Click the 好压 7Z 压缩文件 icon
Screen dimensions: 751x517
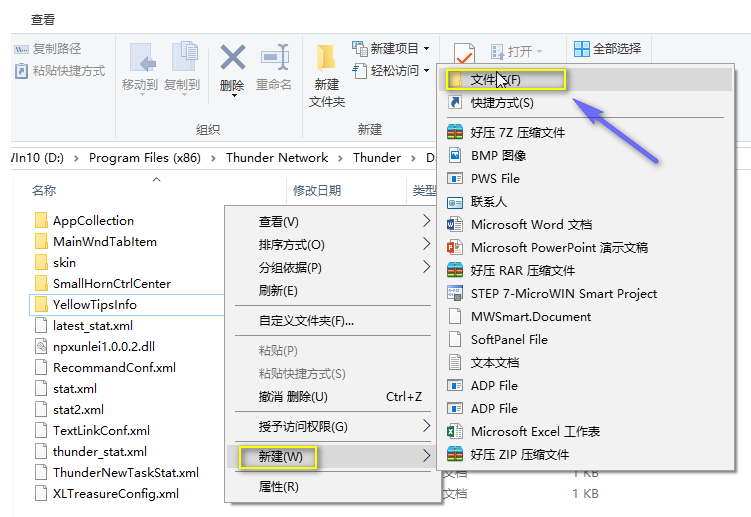455,132
